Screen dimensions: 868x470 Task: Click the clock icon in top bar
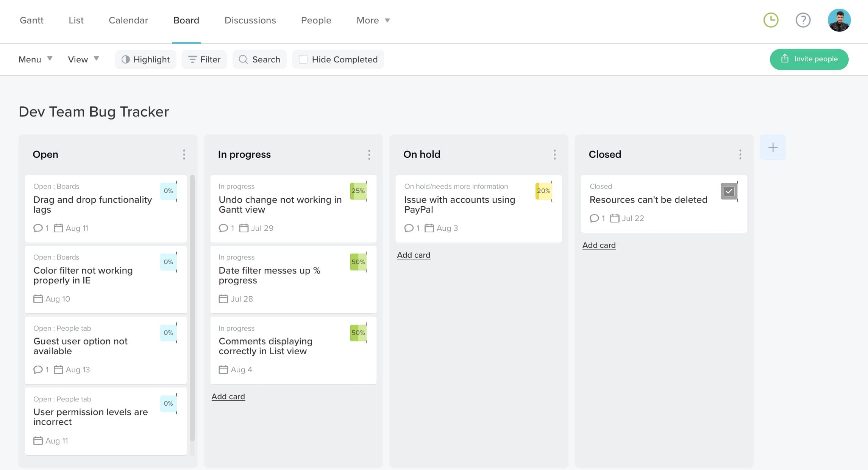(x=770, y=20)
